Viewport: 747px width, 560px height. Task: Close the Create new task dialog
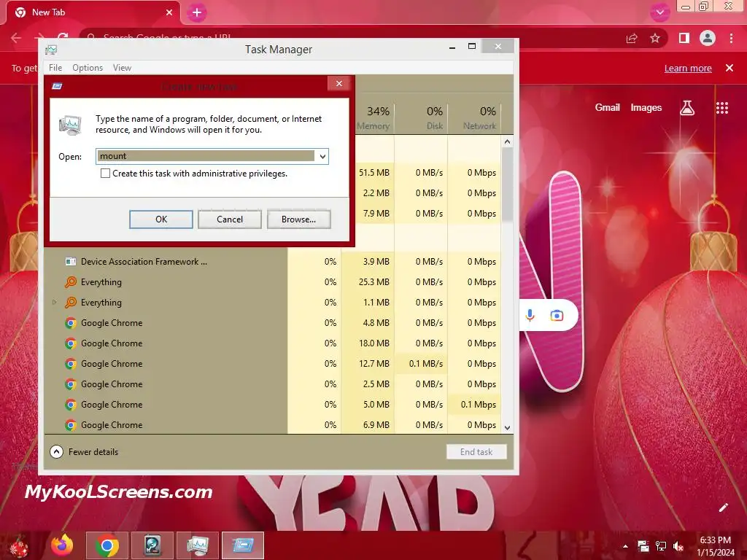tap(339, 84)
